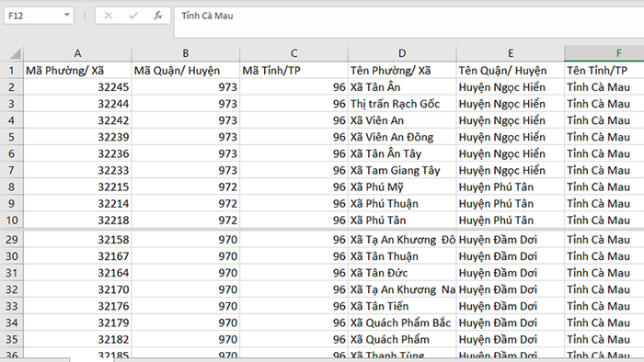Click cell 'Xã Tam Giang Tây'
Viewport: 644px width, 362px height.
tap(402, 170)
